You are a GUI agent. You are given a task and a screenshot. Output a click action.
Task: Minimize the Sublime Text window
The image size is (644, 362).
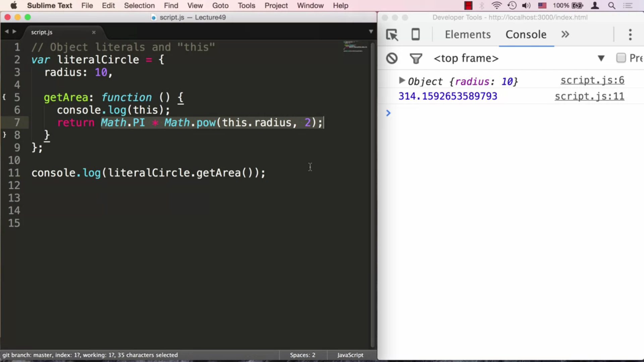pyautogui.click(x=17, y=17)
